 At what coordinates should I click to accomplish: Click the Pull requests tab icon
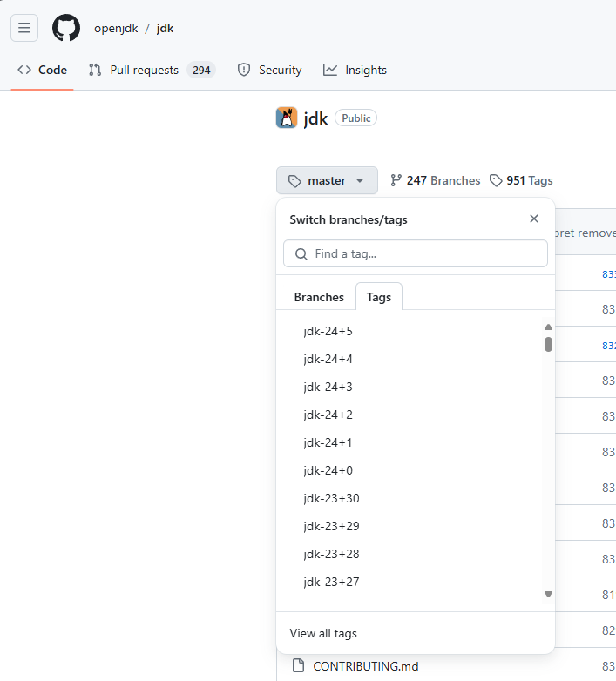(95, 70)
